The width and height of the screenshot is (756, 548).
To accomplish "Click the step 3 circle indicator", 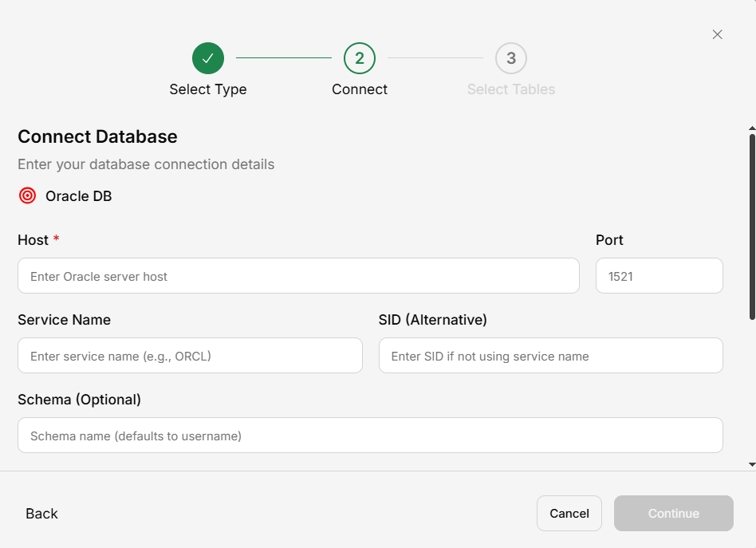I will pos(511,58).
